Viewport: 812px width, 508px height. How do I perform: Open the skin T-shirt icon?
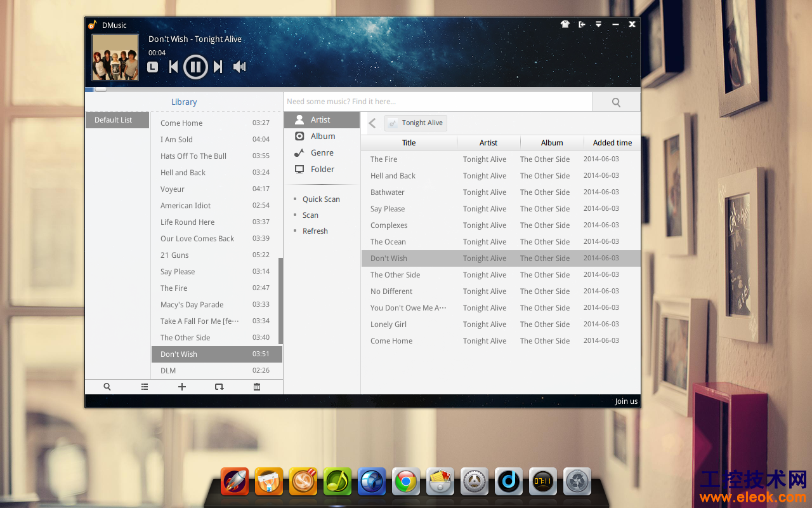coord(565,25)
